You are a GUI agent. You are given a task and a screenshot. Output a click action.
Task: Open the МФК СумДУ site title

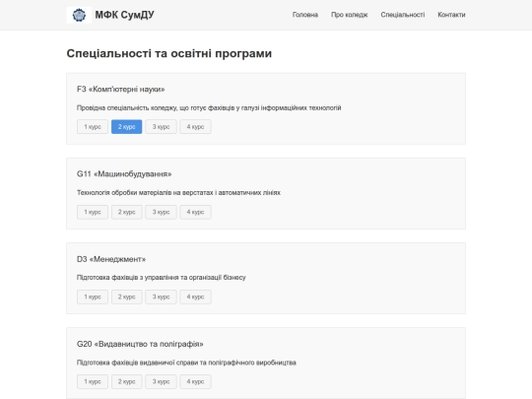click(124, 15)
